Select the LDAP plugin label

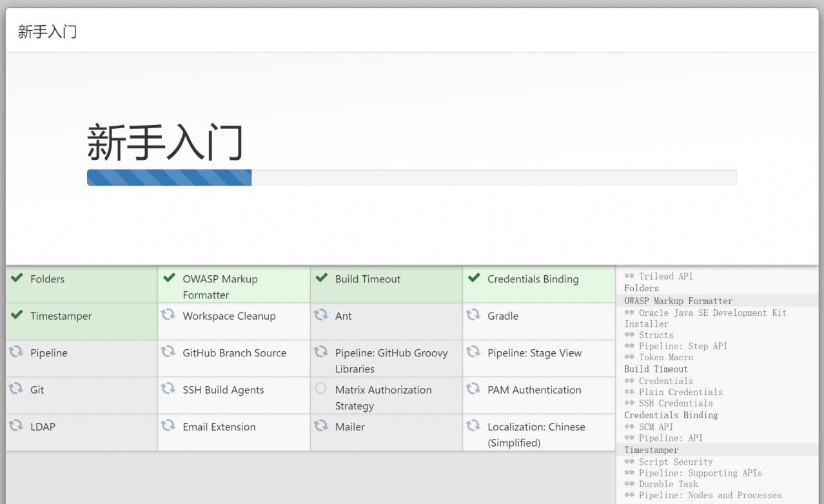[x=44, y=427]
